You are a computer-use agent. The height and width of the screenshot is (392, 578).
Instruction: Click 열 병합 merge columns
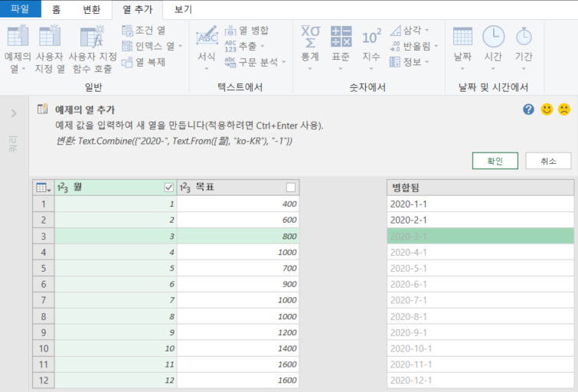[x=247, y=30]
